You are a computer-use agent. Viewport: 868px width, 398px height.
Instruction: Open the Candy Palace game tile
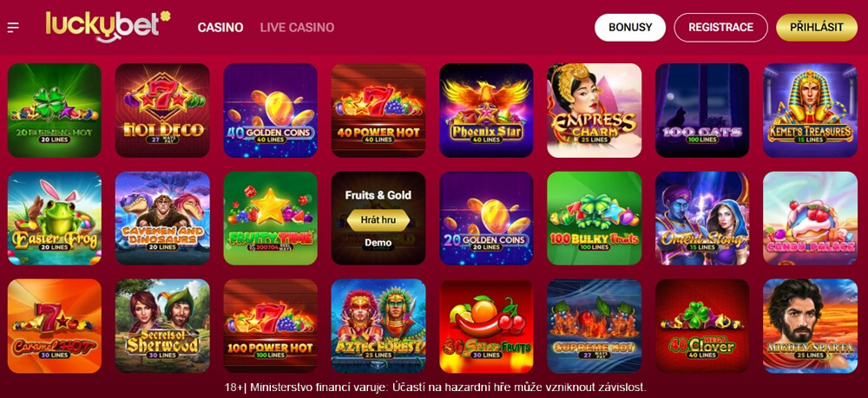(810, 219)
